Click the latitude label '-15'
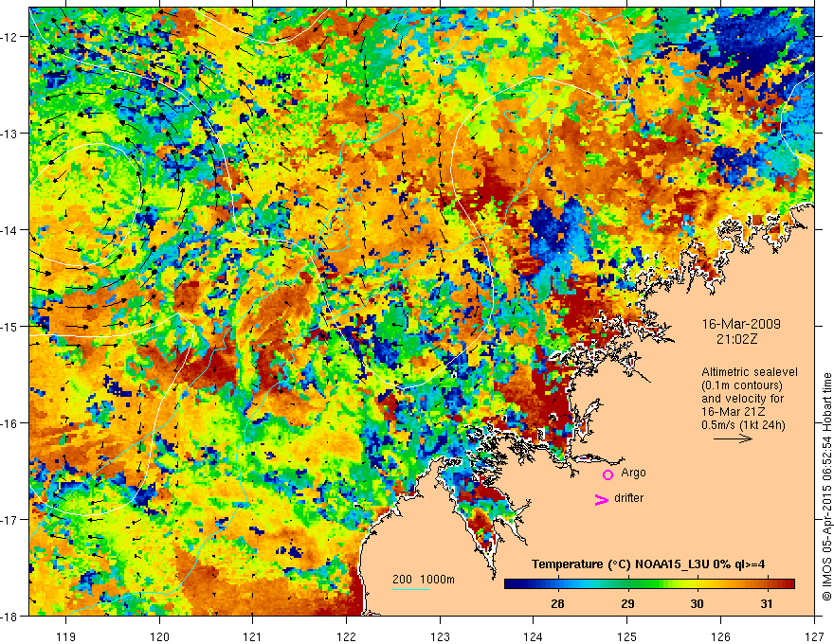 (x=9, y=327)
